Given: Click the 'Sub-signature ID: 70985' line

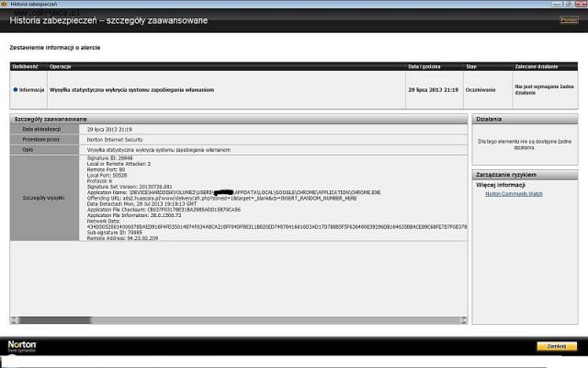Looking at the screenshot, I should [114, 233].
